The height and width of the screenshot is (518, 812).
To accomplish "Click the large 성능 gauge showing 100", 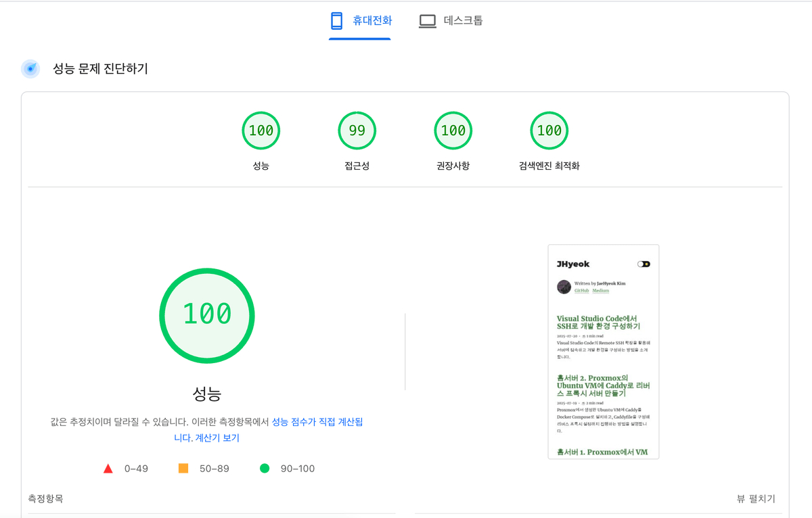I will coord(206,315).
